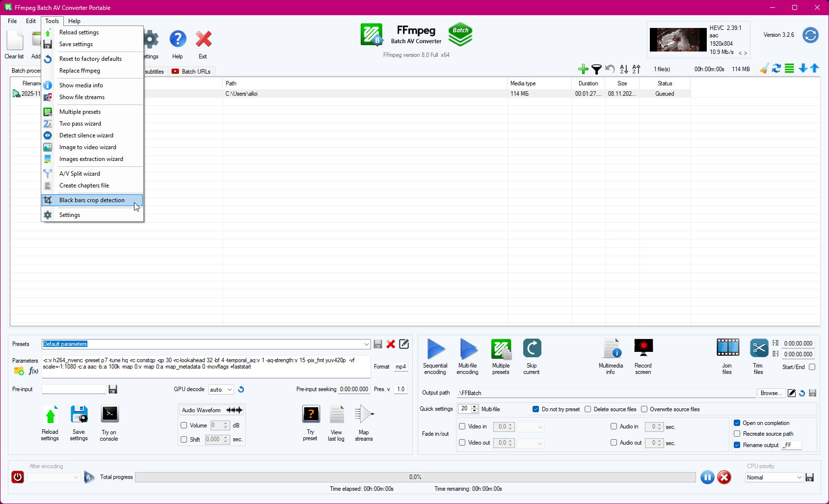Image resolution: width=829 pixels, height=504 pixels.
Task: Abort encoding with the red X button
Action: (x=724, y=477)
